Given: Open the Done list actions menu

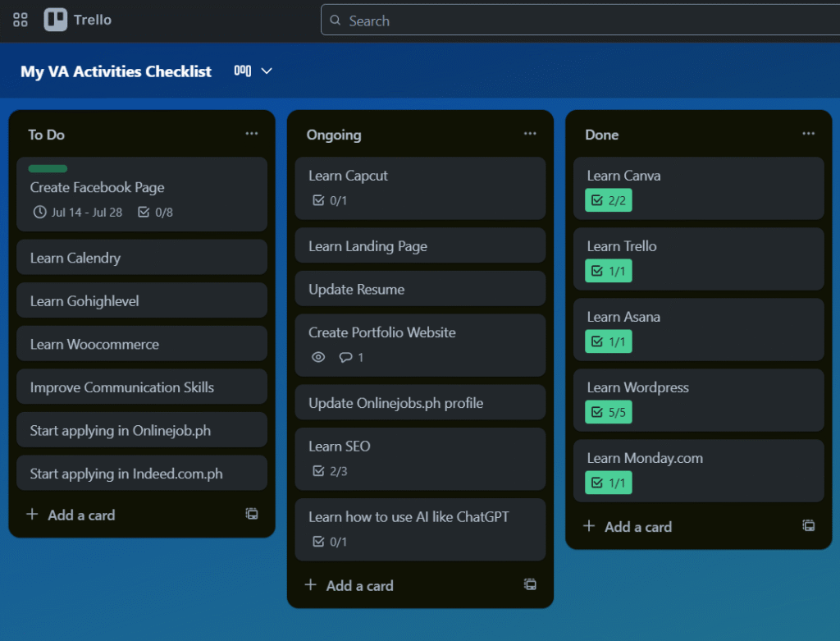Looking at the screenshot, I should (808, 134).
